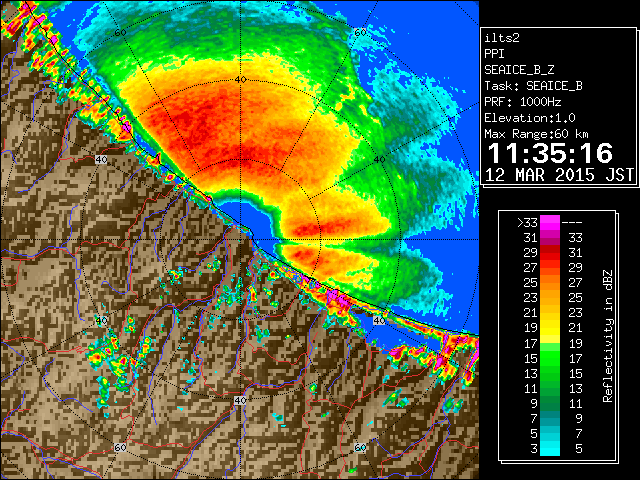Click the 60 km ring label in the northwest
This screenshot has width=640, height=480.
pyautogui.click(x=120, y=33)
